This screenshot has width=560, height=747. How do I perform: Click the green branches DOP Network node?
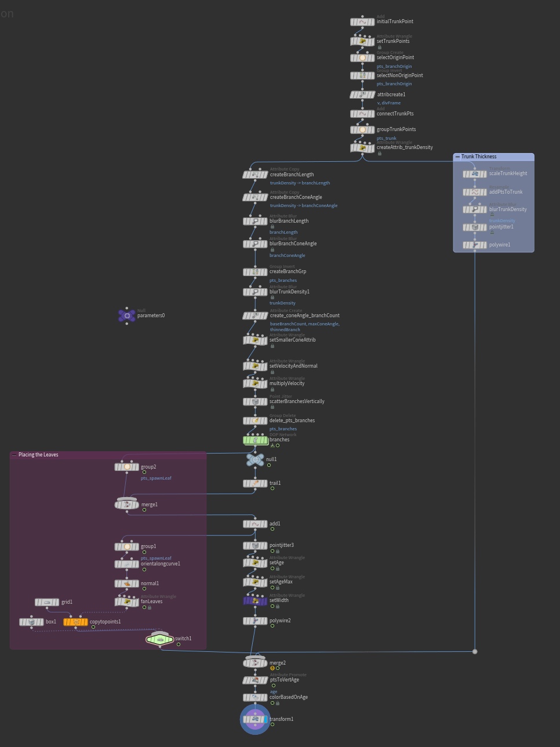coord(255,440)
